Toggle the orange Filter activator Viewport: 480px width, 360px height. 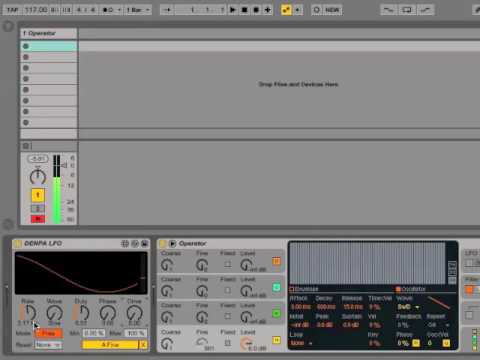[469, 290]
